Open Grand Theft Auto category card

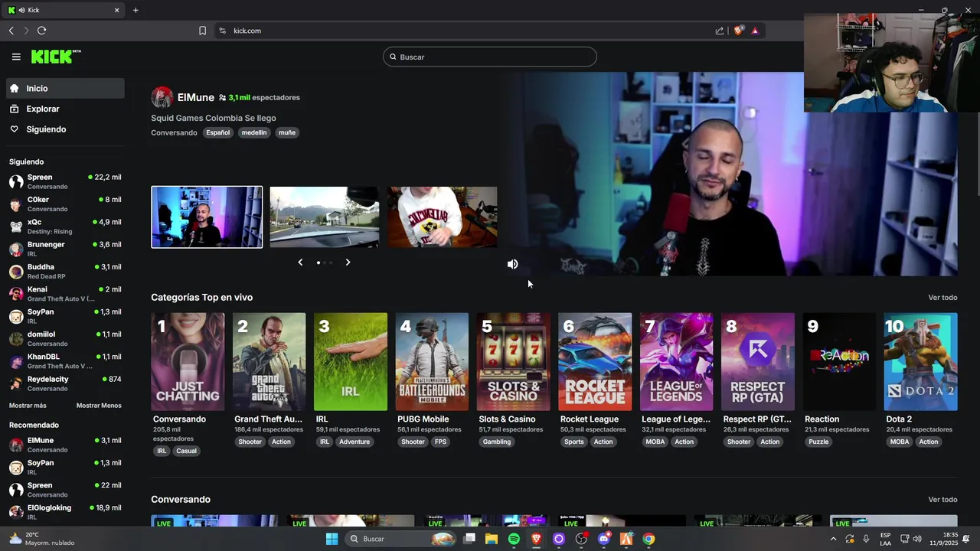click(x=269, y=361)
